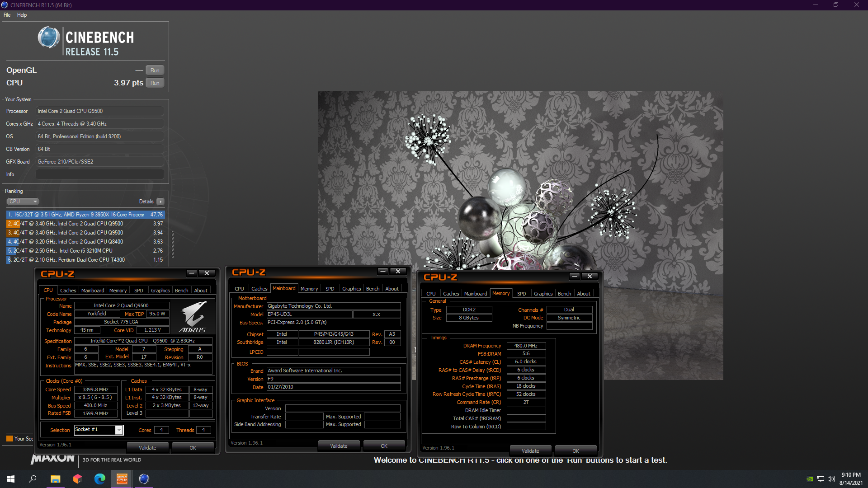Open Graphics tab in middle CPU-Z window

click(352, 289)
